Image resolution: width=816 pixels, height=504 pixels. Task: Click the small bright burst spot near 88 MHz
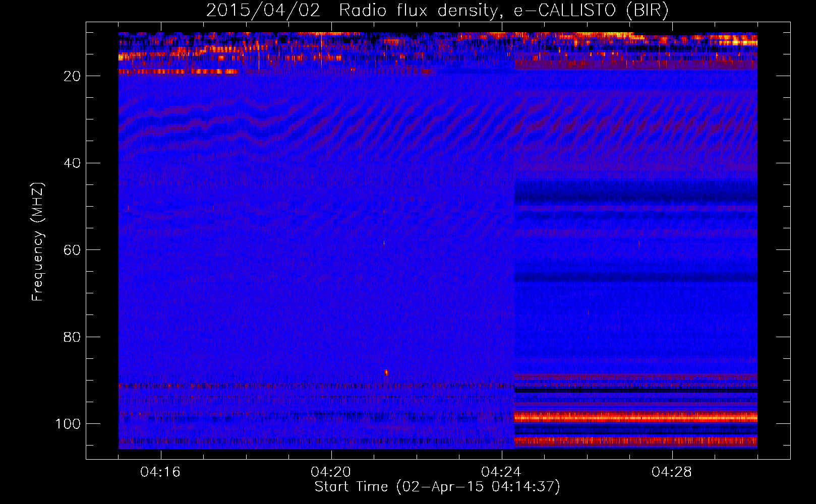(x=386, y=372)
